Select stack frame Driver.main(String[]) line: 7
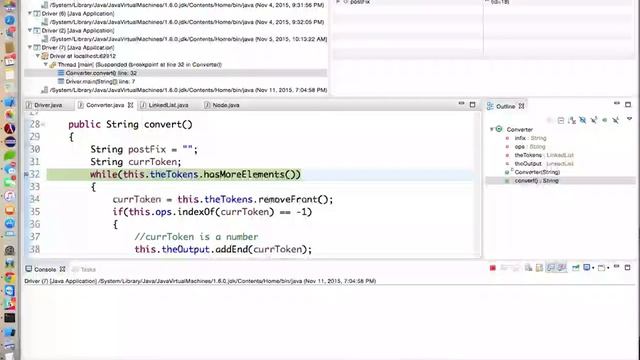 100,82
